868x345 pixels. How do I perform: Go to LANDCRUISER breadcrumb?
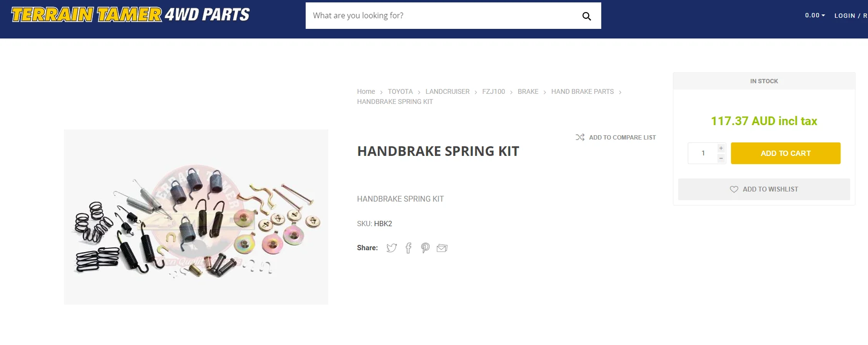point(447,91)
